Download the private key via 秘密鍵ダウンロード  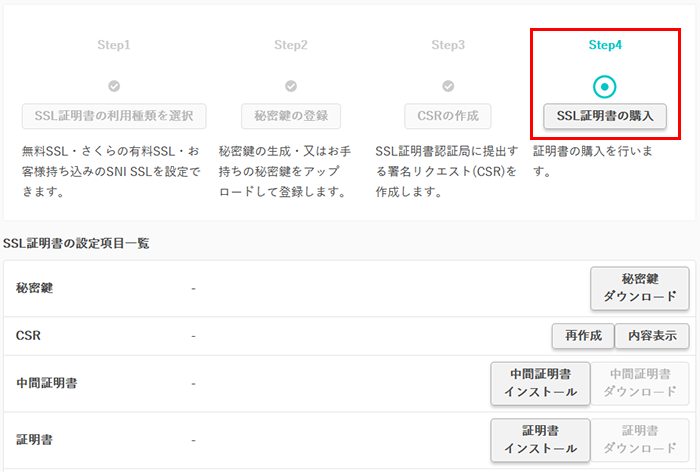(639, 288)
